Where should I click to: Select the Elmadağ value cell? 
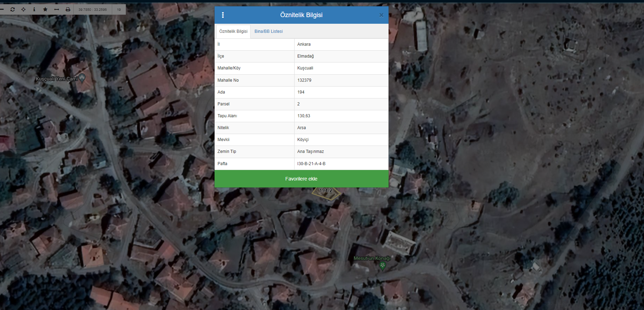click(341, 56)
